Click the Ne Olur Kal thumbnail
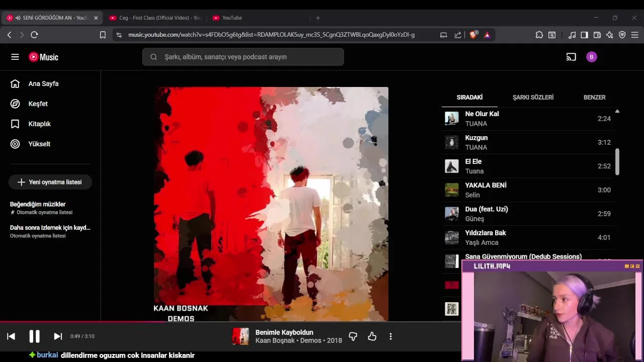 point(452,119)
